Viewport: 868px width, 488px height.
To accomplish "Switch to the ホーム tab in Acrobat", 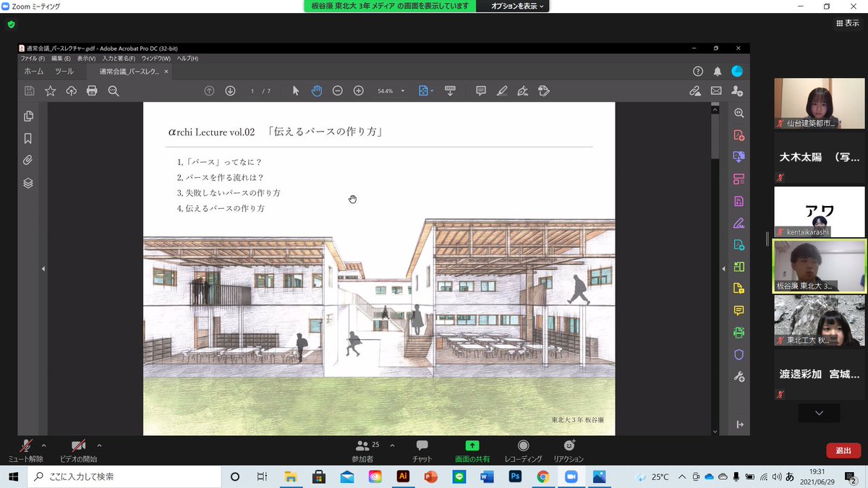I will 34,72.
